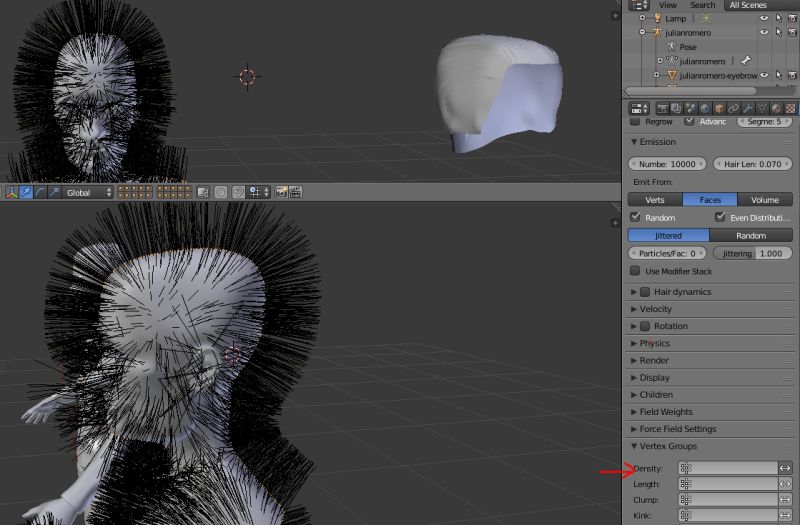Viewport: 800px width, 525px height.
Task: Open the View menu in outliner
Action: (667, 5)
